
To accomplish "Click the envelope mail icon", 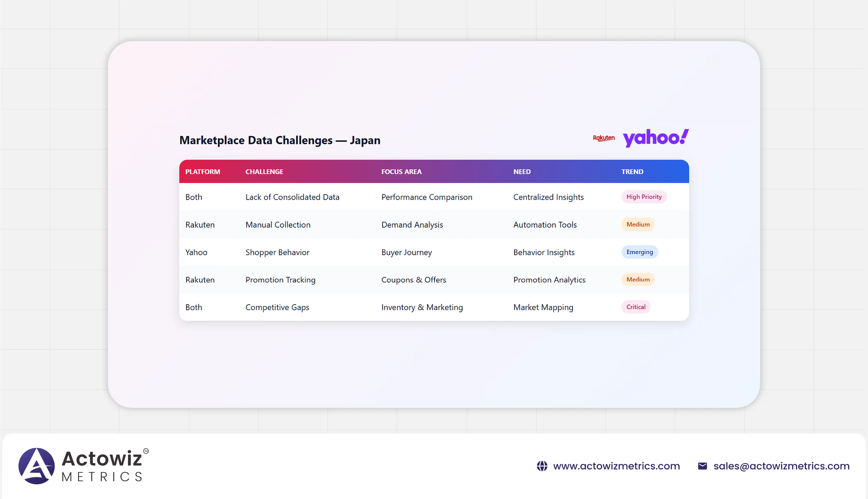I will [702, 466].
